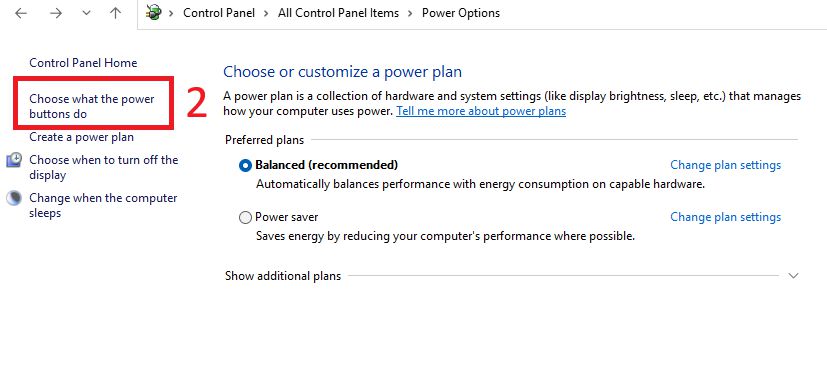Click the Up one level arrow
Screen dimensions: 827x368
pyautogui.click(x=115, y=14)
